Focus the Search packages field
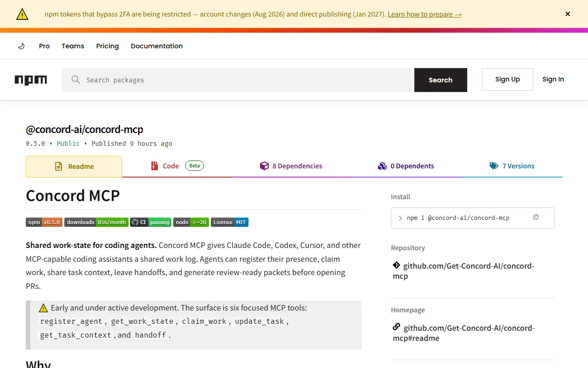Screen dimensions: 588x368 (238, 80)
